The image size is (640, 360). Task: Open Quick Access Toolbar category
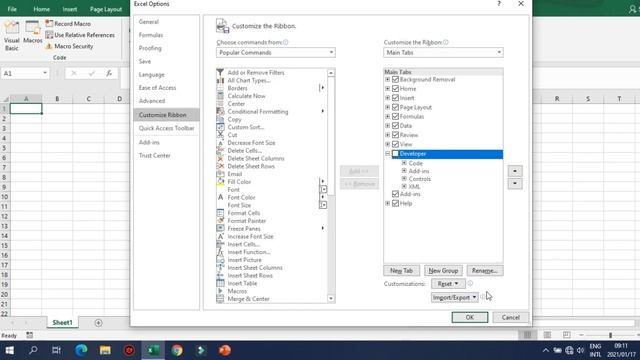166,128
